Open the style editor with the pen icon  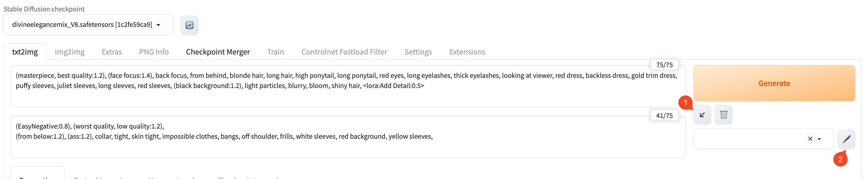846,139
